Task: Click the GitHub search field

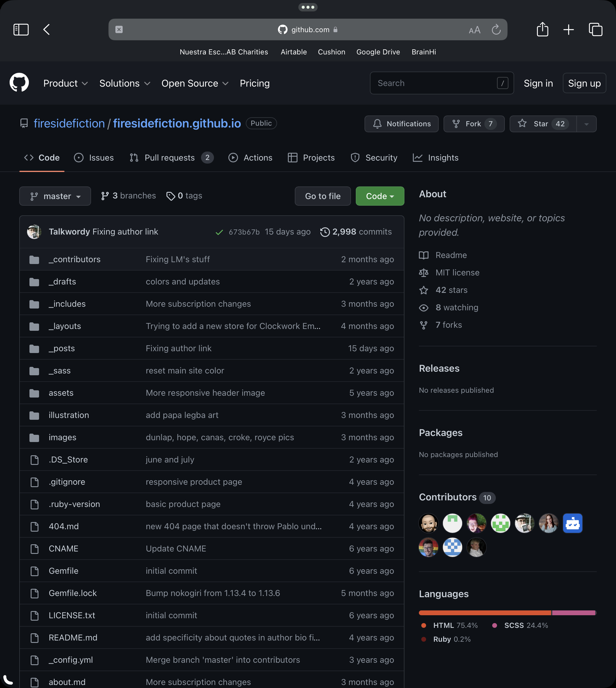Action: 442,83
